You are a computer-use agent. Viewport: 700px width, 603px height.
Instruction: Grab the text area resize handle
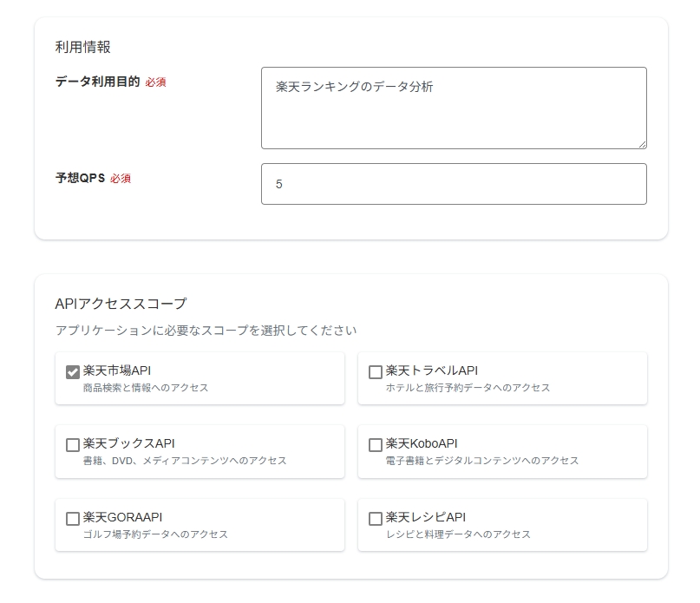pos(642,144)
